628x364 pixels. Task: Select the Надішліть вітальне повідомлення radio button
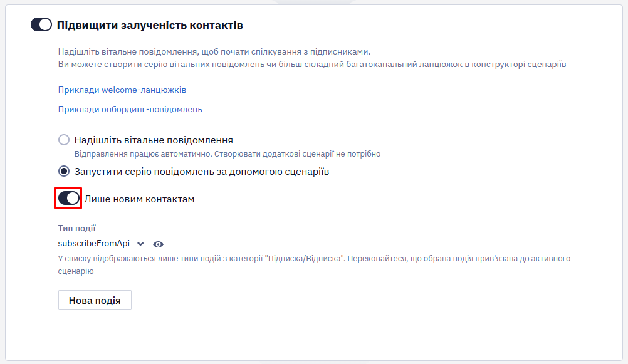64,140
